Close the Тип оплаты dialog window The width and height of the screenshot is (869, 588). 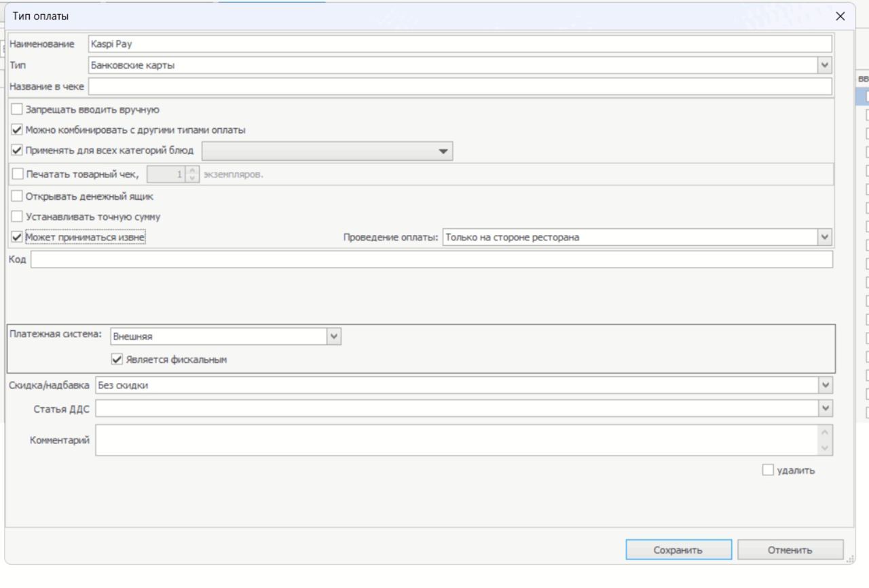pyautogui.click(x=840, y=16)
